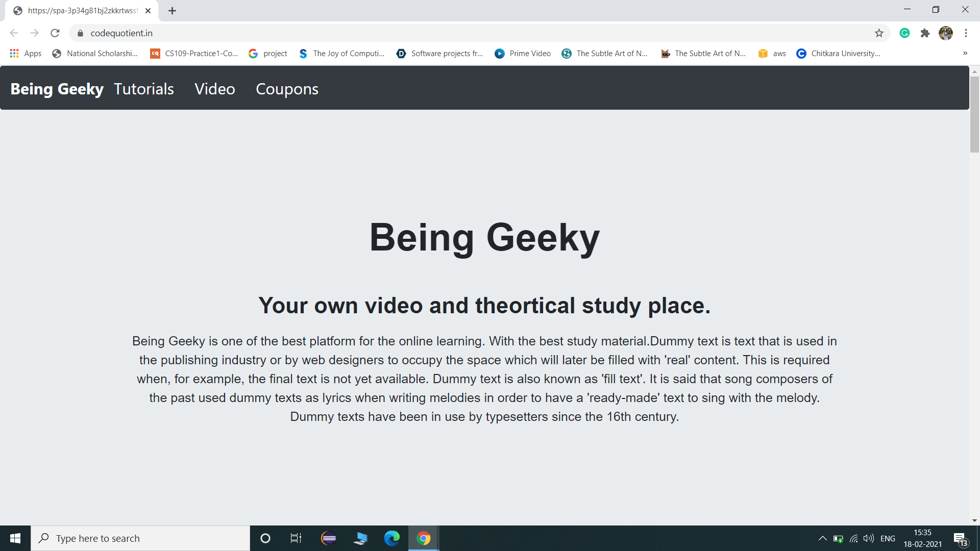
Task: Open the Apps bookmarks shortcut
Action: [x=26, y=54]
